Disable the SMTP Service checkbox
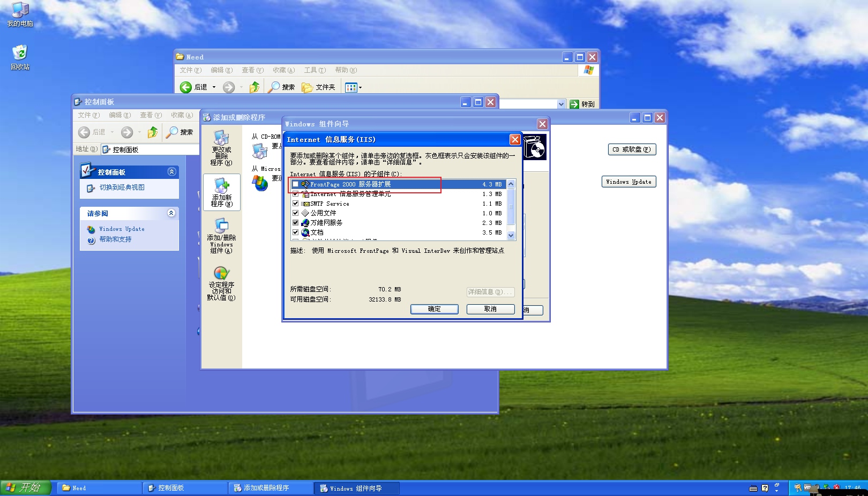This screenshot has height=496, width=868. click(x=296, y=203)
